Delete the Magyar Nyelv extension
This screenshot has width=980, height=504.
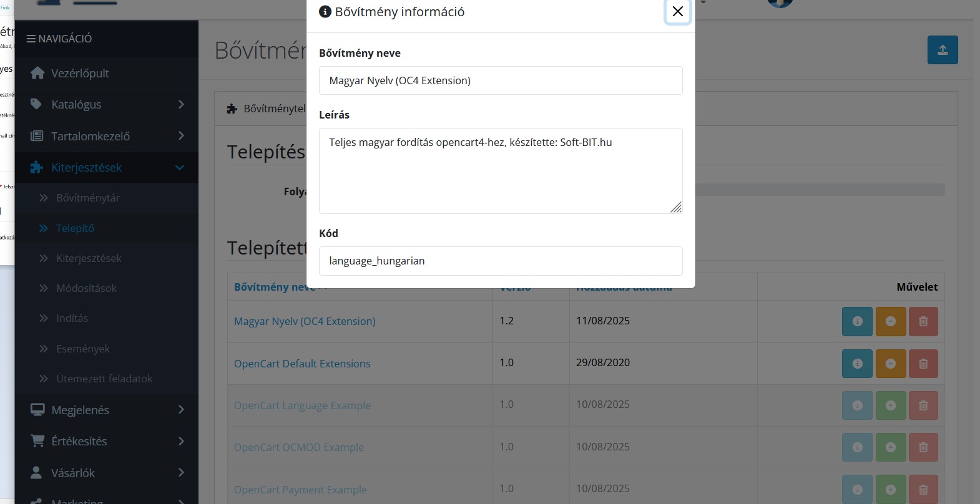click(923, 321)
